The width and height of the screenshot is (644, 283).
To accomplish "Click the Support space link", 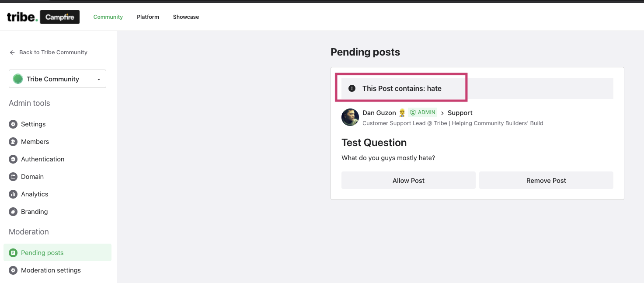I will [460, 113].
